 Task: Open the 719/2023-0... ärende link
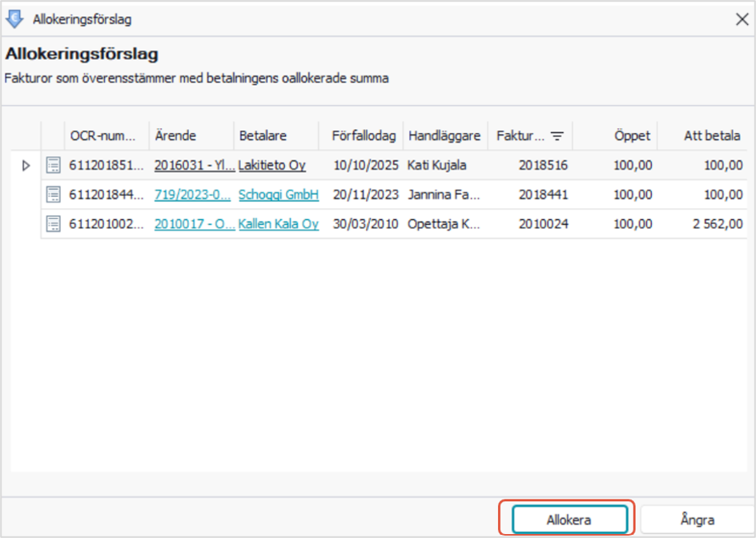[192, 195]
